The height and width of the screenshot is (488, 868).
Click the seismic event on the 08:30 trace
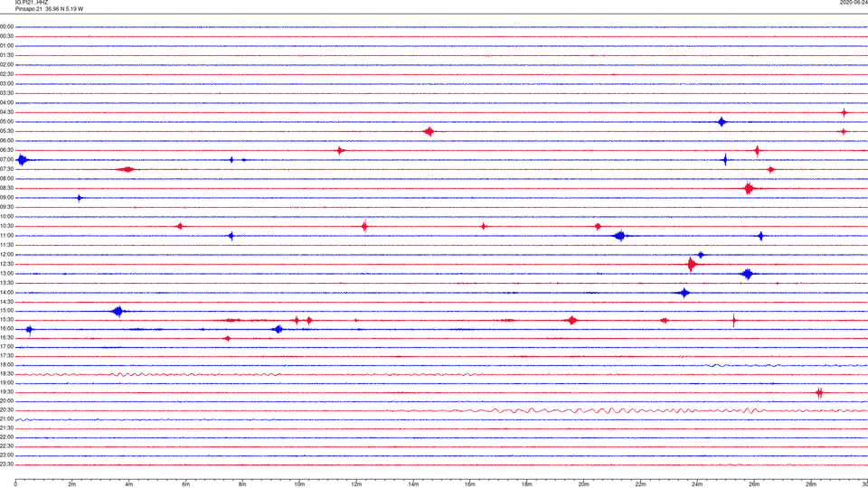click(749, 189)
